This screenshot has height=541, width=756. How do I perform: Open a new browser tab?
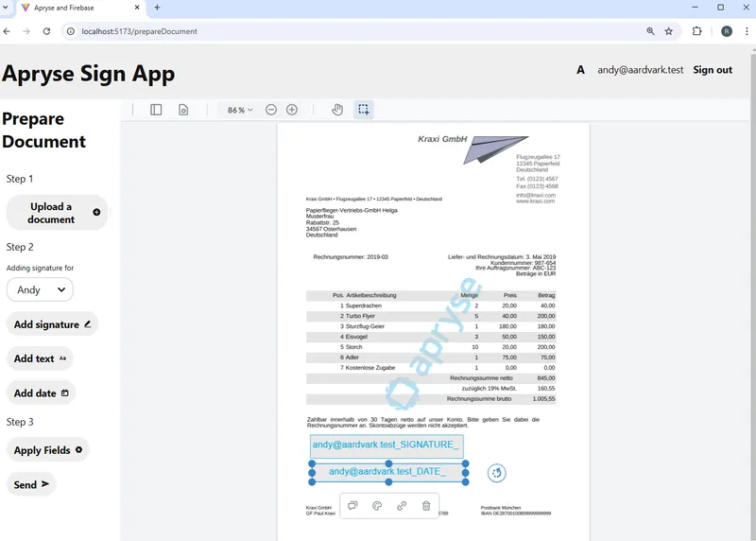coord(157,8)
